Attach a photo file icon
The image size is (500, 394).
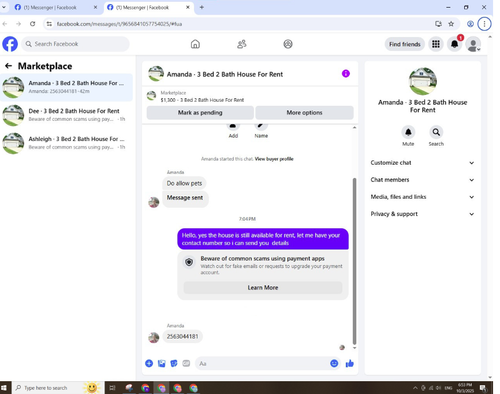pyautogui.click(x=162, y=363)
